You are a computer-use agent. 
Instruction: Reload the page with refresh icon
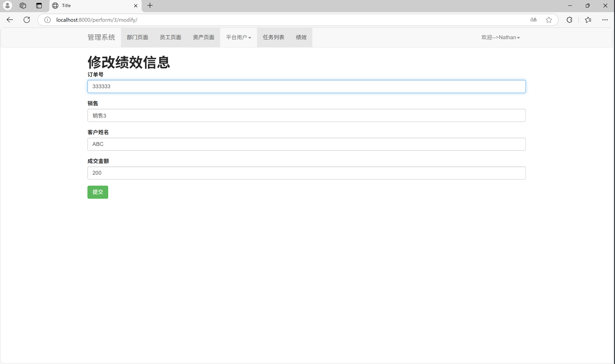coord(27,20)
